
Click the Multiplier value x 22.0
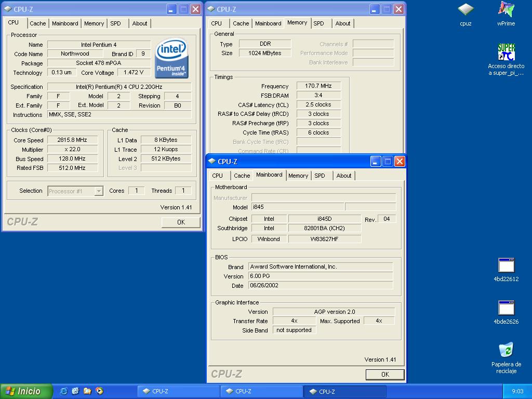tap(72, 149)
